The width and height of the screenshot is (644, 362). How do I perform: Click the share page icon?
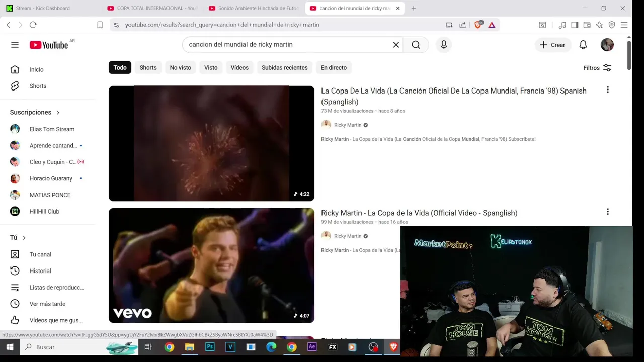point(462,25)
